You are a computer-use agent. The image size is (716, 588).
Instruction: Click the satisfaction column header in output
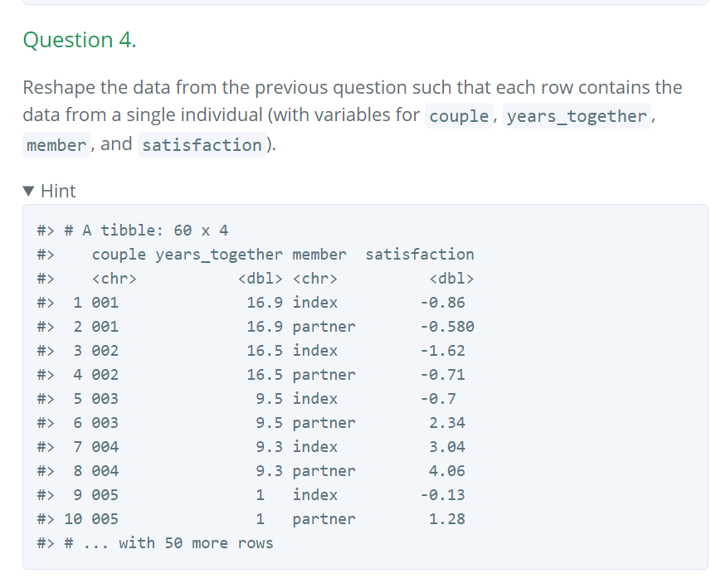[420, 255]
